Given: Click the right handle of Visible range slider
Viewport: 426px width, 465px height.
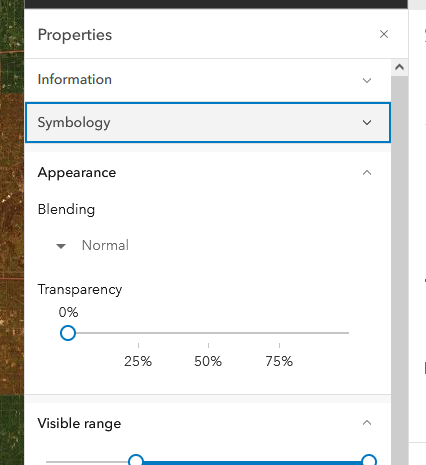Looking at the screenshot, I should (369, 460).
